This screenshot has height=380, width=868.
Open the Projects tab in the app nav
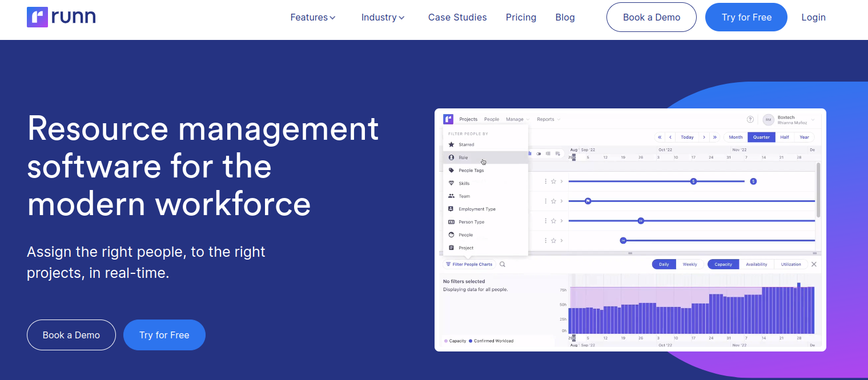(x=468, y=119)
